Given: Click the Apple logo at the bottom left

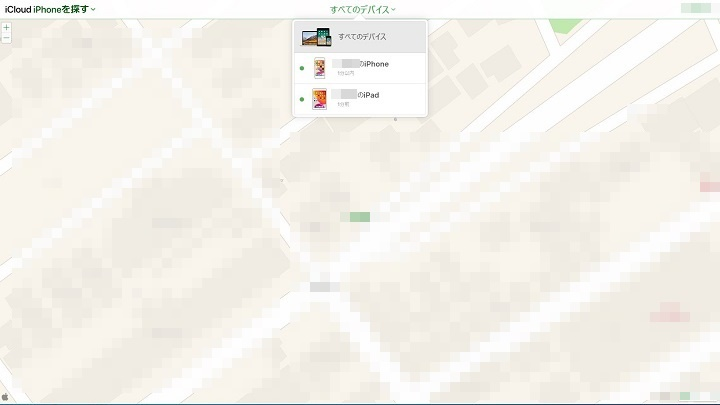Looking at the screenshot, I should tap(5, 397).
